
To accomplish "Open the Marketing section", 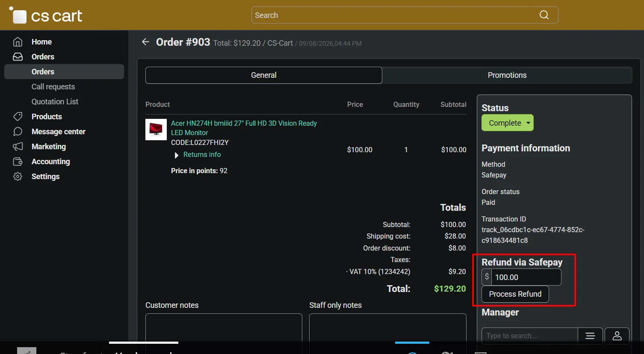I will 49,147.
